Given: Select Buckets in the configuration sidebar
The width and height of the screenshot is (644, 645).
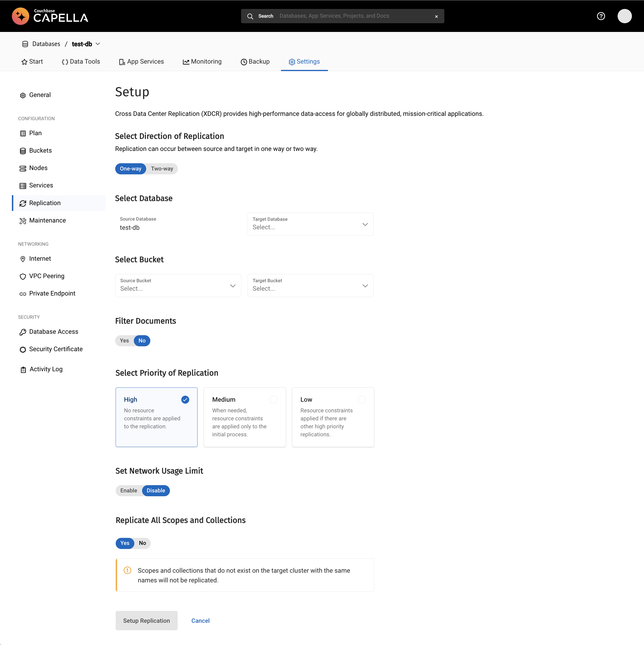Looking at the screenshot, I should click(x=40, y=150).
